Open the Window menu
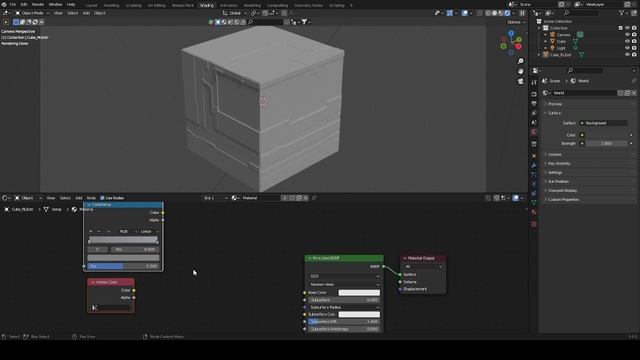 click(55, 4)
